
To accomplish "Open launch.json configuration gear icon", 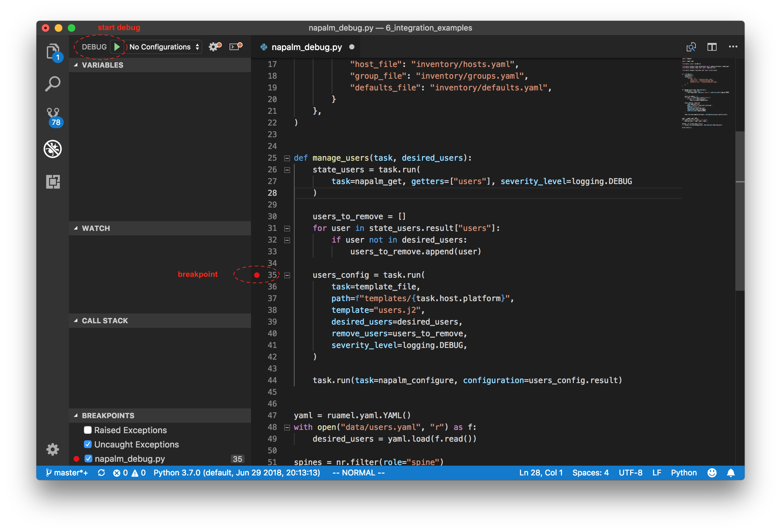I will [x=215, y=47].
